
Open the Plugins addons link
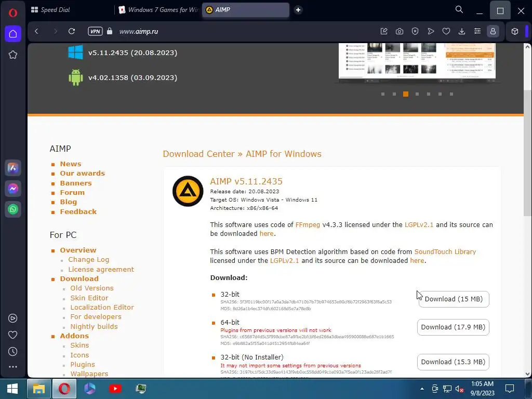[x=83, y=364]
